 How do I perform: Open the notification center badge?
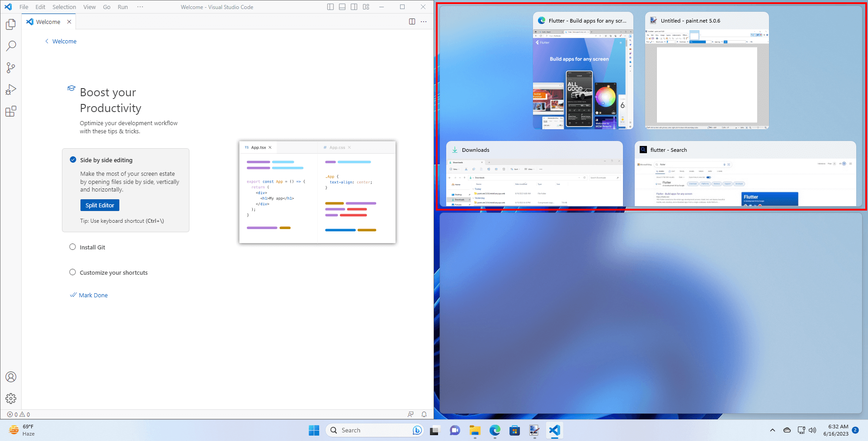[x=855, y=430]
